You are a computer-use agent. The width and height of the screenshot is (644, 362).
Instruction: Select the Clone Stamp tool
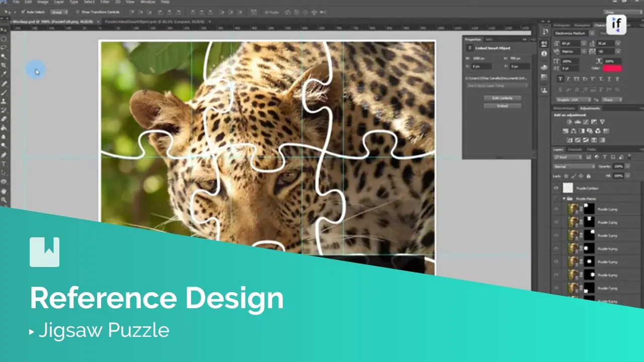click(4, 101)
